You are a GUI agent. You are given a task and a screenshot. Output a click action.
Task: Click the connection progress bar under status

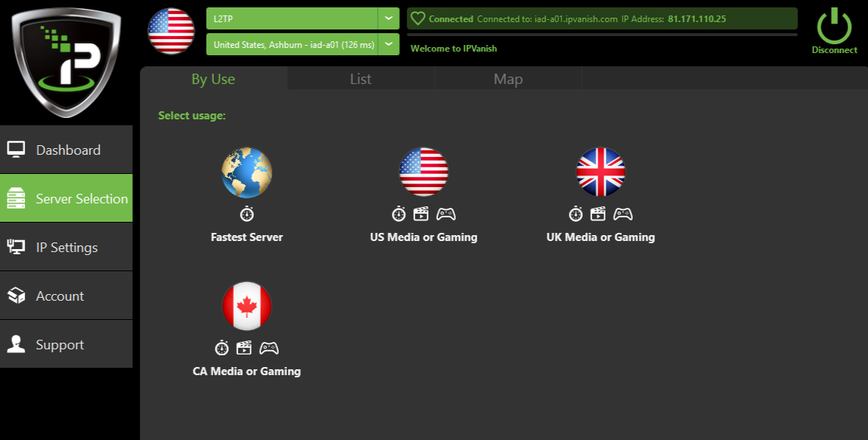tap(603, 35)
